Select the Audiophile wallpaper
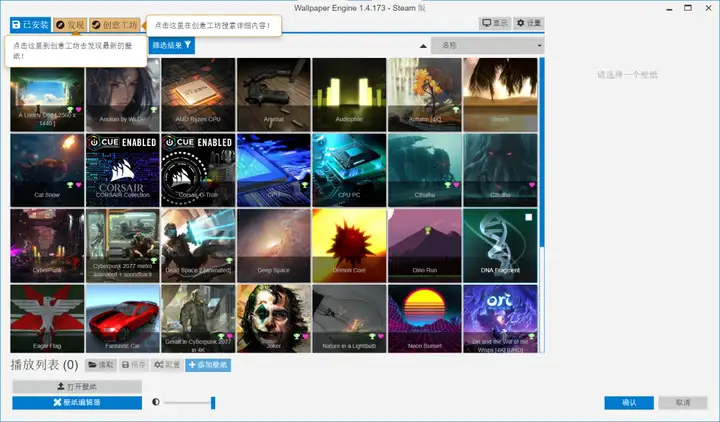720x422 pixels. [x=349, y=95]
